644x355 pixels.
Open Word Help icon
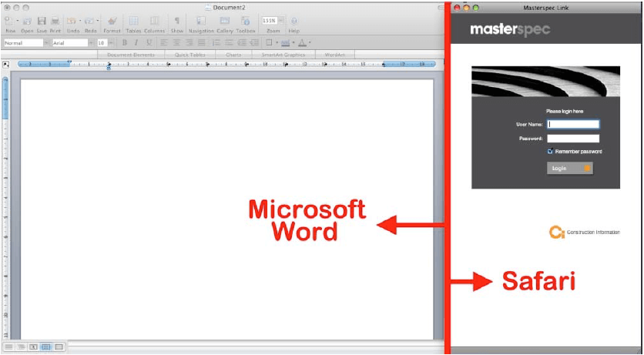[x=293, y=21]
